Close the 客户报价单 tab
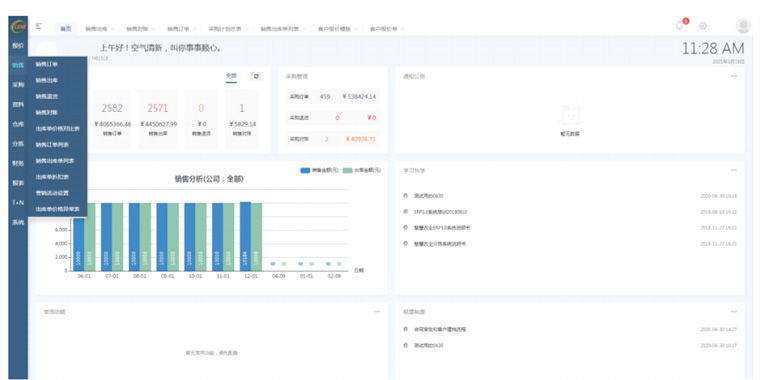The height and width of the screenshot is (380, 760). tap(402, 29)
